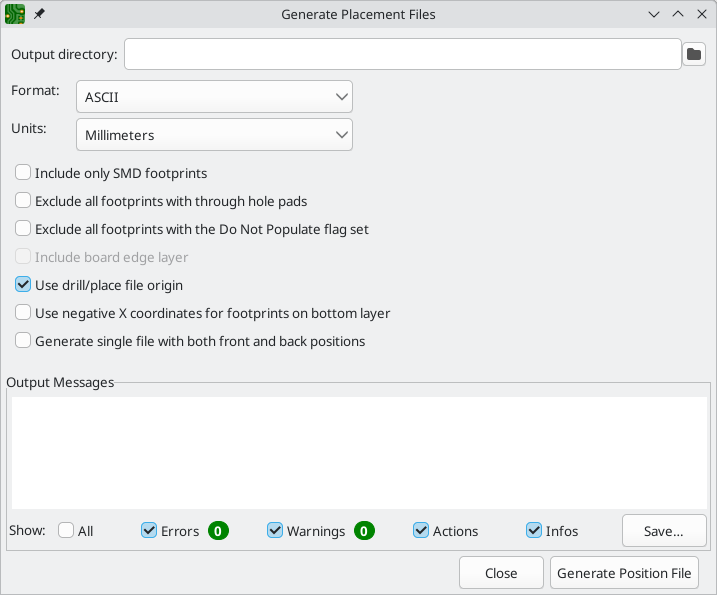
Task: Click into the Output directory field
Action: (x=403, y=54)
